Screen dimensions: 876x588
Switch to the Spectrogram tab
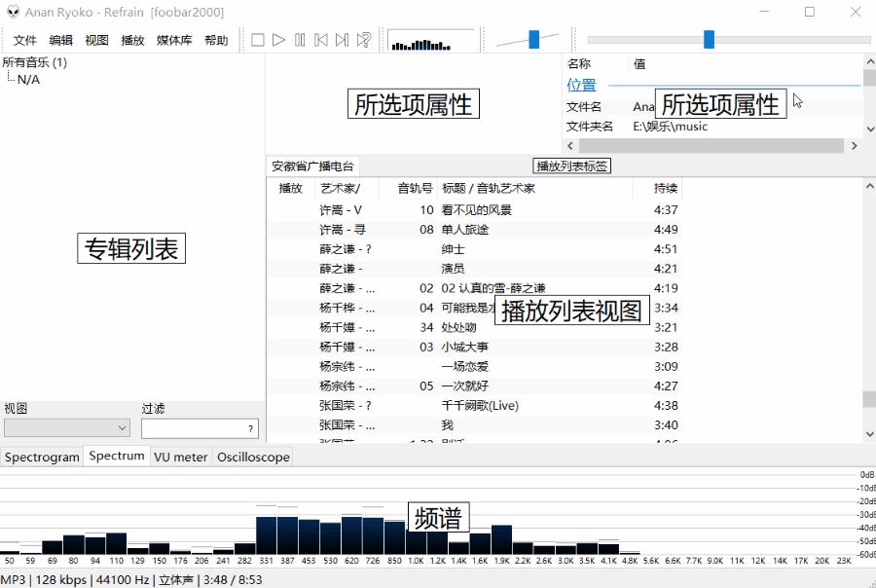(x=42, y=456)
